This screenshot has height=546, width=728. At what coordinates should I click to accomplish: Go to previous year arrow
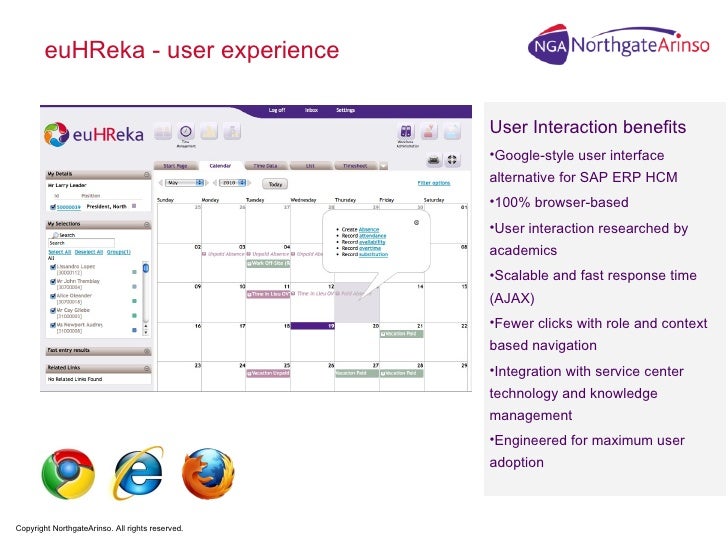coord(215,183)
